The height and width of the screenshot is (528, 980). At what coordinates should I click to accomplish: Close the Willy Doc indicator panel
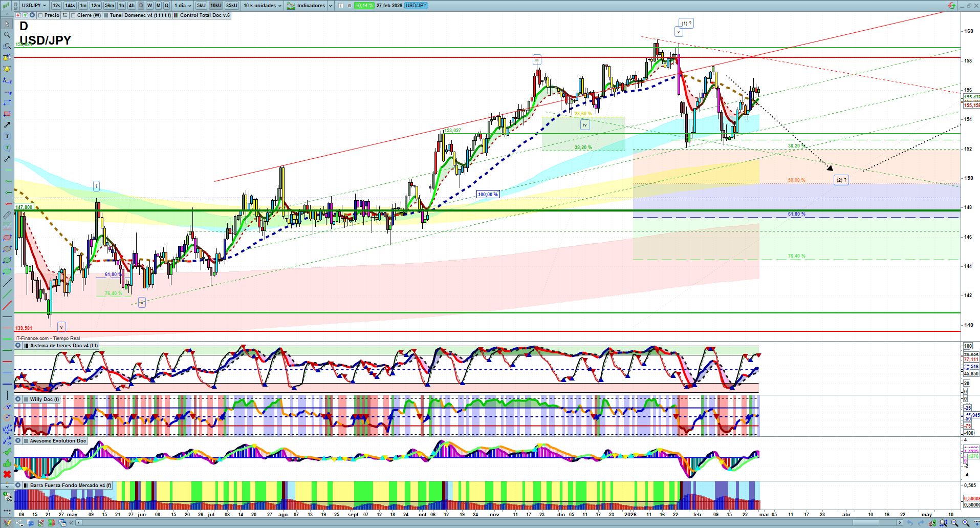tap(18, 399)
